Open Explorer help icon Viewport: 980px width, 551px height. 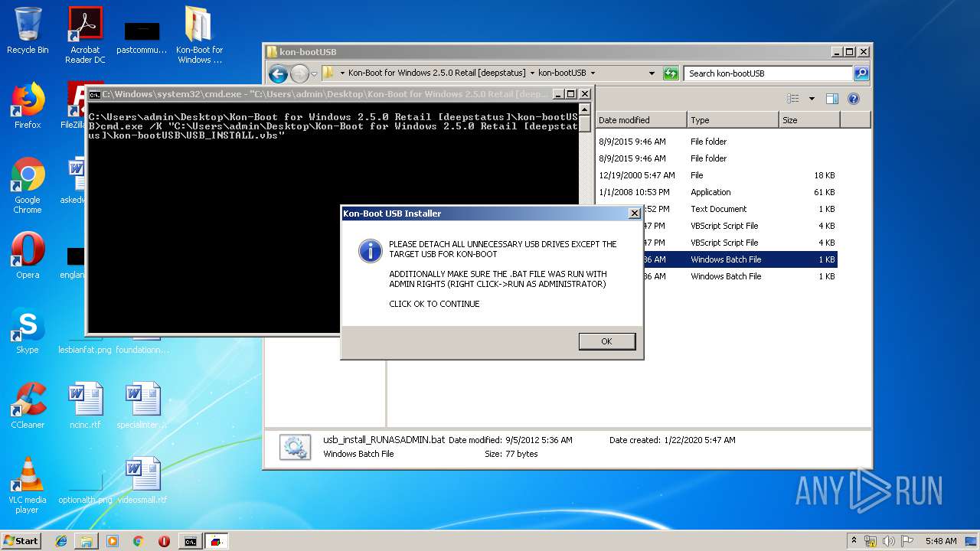[854, 99]
